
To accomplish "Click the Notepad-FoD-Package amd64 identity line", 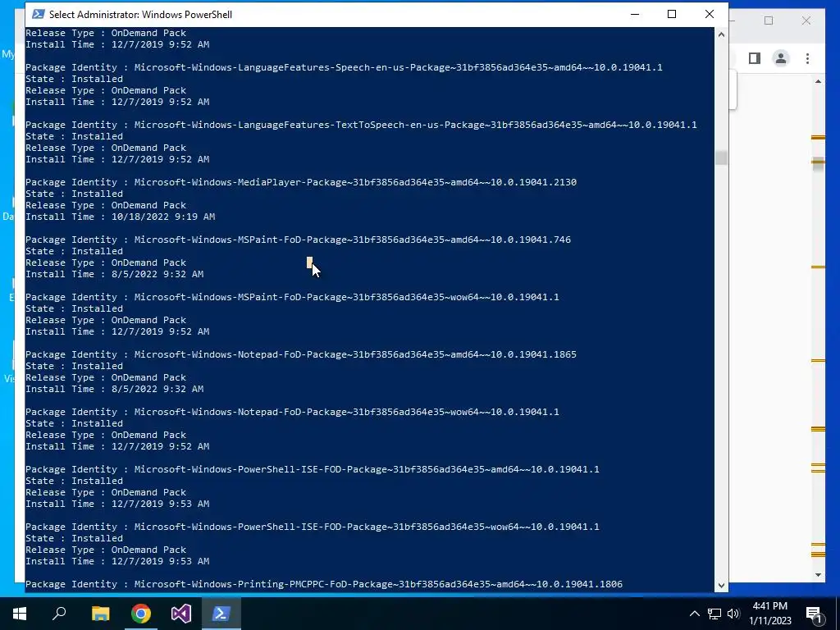I will click(301, 354).
